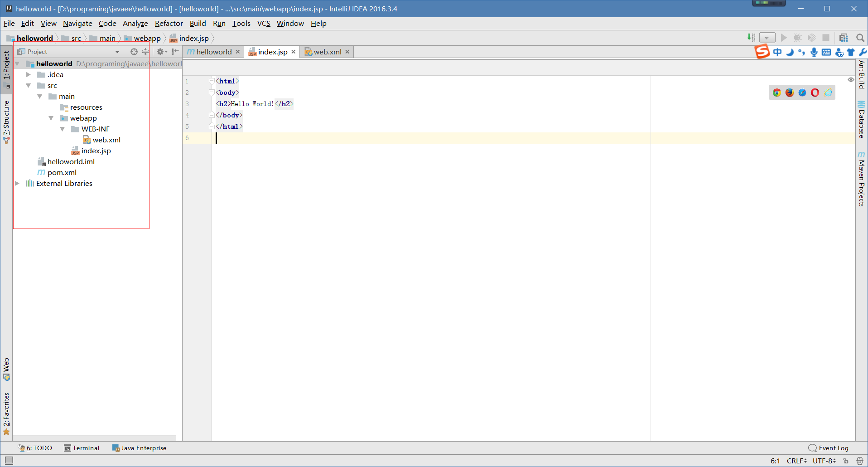The height and width of the screenshot is (467, 868).
Task: Click the Sogou punctuation mode icon
Action: 802,52
